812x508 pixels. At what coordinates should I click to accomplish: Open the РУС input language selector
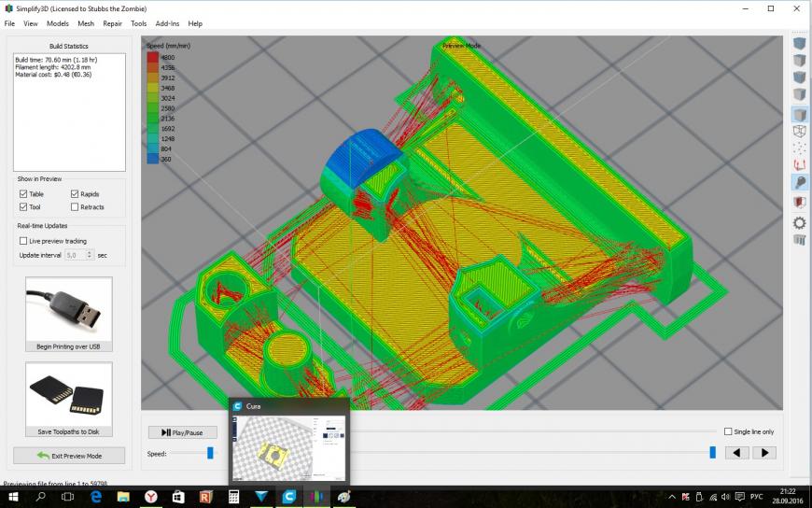coord(757,497)
